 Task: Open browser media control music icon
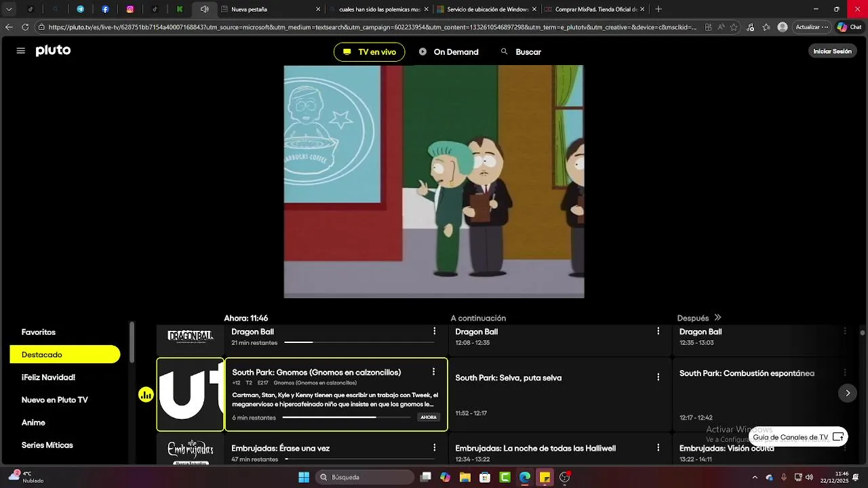[x=750, y=27]
